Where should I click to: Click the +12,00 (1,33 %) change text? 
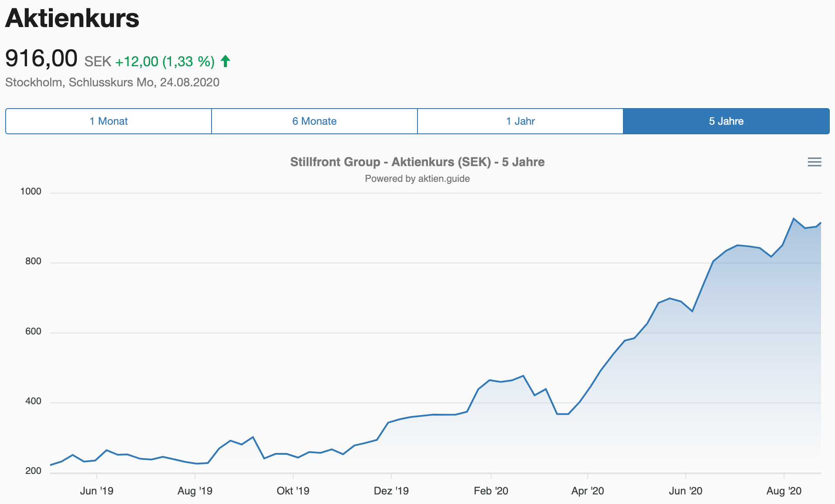(165, 61)
